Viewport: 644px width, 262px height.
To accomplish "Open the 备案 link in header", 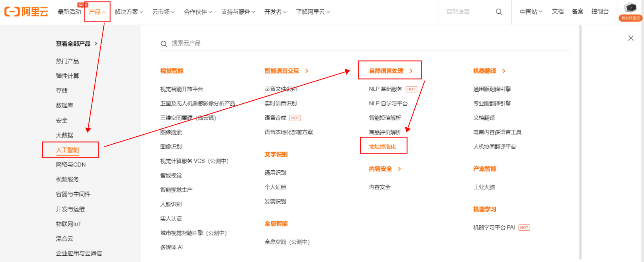I will [x=577, y=12].
